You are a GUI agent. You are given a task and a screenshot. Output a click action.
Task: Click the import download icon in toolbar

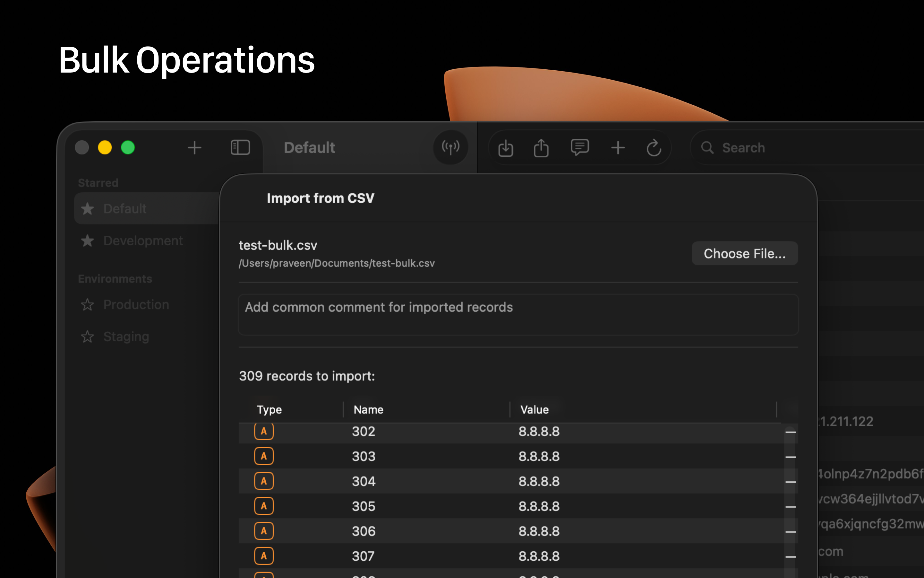point(506,148)
